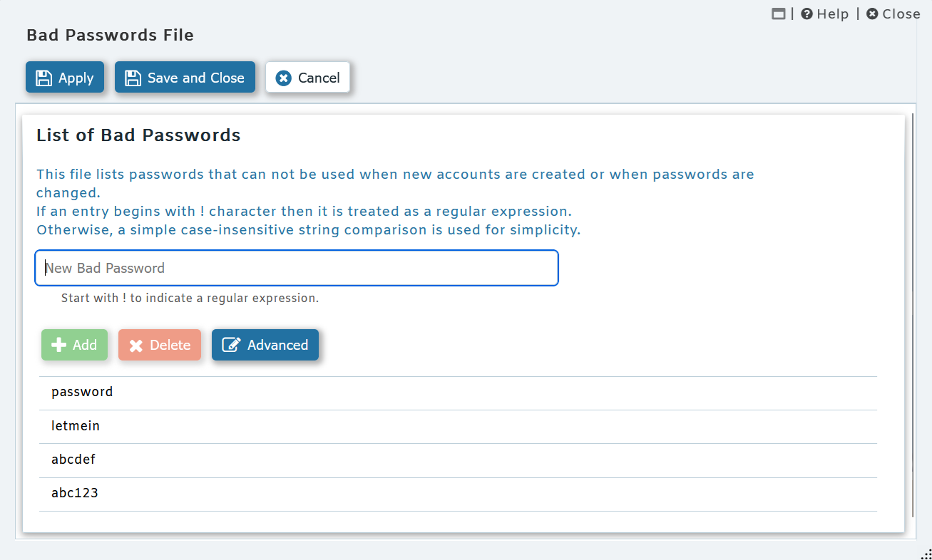Viewport: 932px width, 560px height.
Task: Select the letmein entry
Action: (x=76, y=425)
